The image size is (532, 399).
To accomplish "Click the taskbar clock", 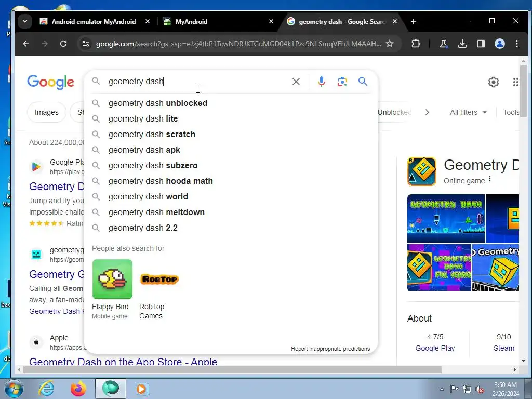I will coord(506,389).
